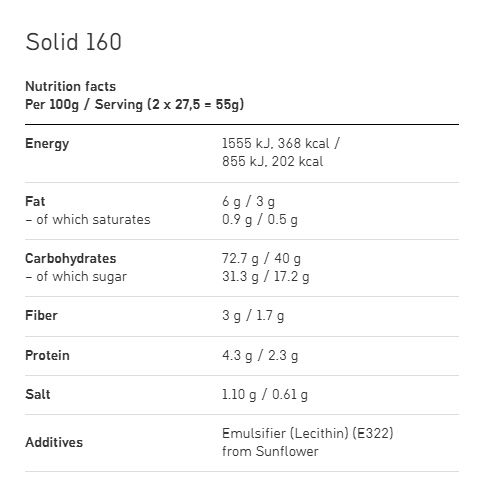The image size is (483, 490).
Task: Click the 72.7 g / 40 g value
Action: click(x=261, y=259)
